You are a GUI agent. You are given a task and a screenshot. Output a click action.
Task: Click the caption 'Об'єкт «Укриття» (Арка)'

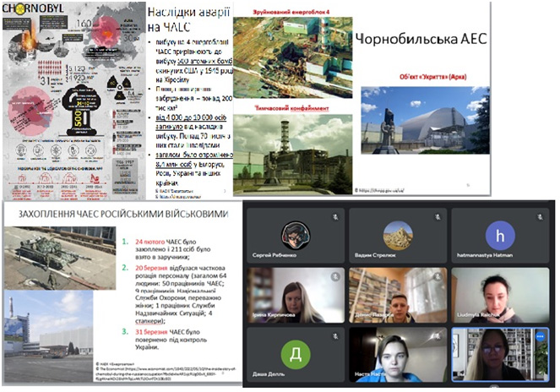[432, 77]
